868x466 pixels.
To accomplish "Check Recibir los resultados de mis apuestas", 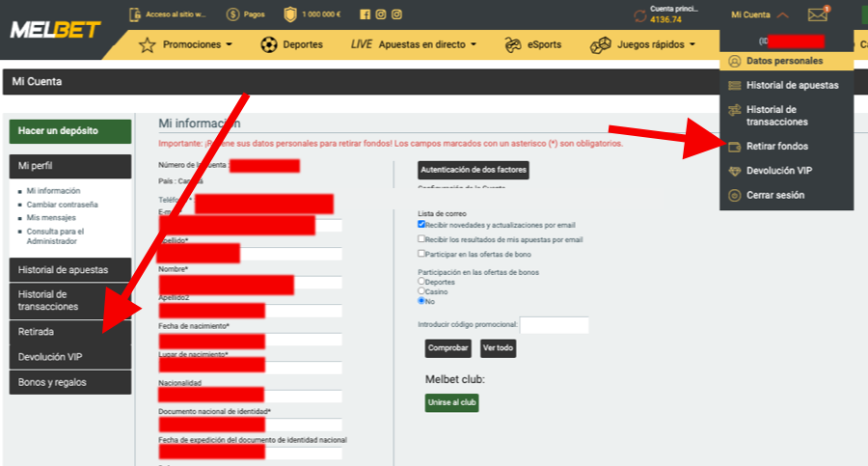I will (x=421, y=238).
